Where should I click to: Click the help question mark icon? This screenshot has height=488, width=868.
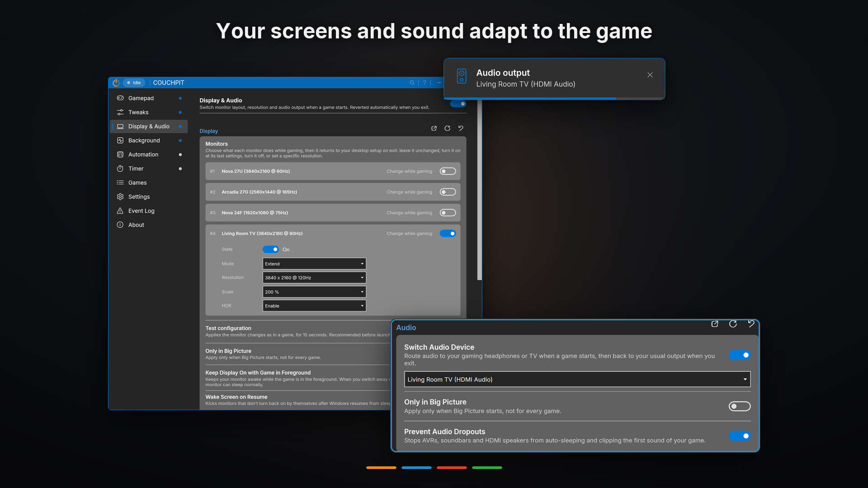click(x=425, y=83)
